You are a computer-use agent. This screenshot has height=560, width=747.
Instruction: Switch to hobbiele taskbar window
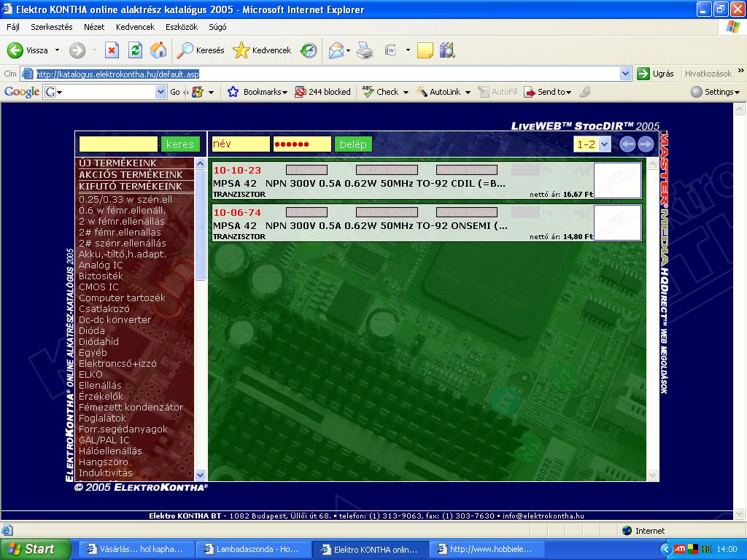[x=486, y=549]
